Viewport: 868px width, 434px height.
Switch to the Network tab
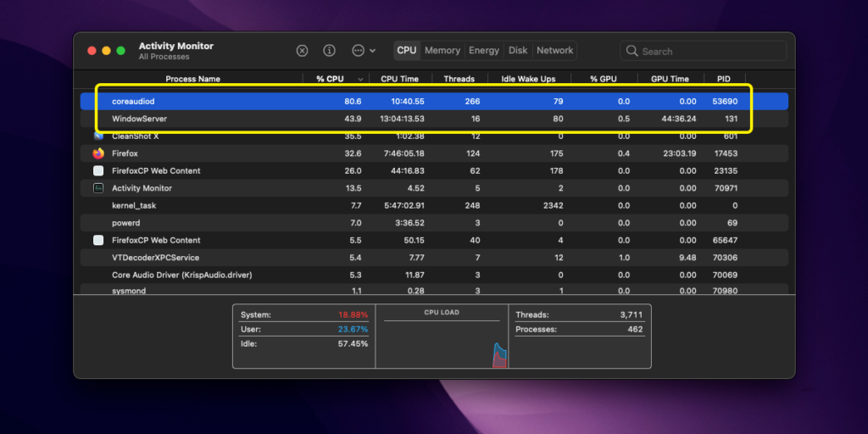pyautogui.click(x=554, y=50)
